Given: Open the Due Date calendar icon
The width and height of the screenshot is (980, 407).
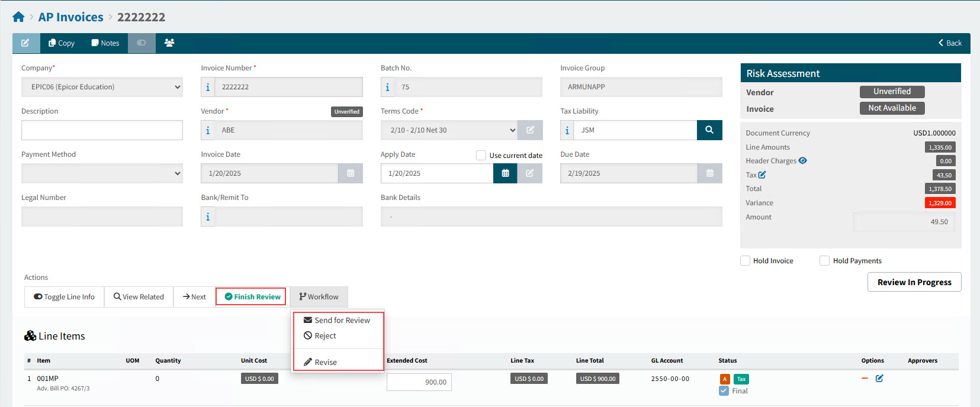Looking at the screenshot, I should pyautogui.click(x=710, y=173).
